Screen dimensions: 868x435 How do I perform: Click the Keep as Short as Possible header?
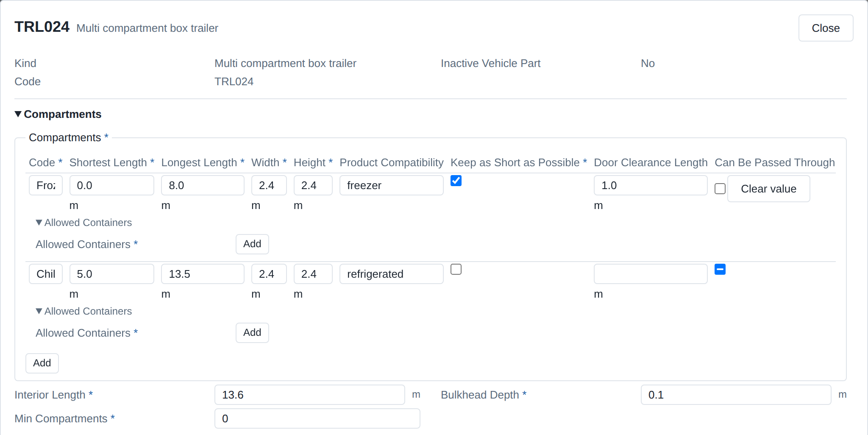tap(519, 162)
